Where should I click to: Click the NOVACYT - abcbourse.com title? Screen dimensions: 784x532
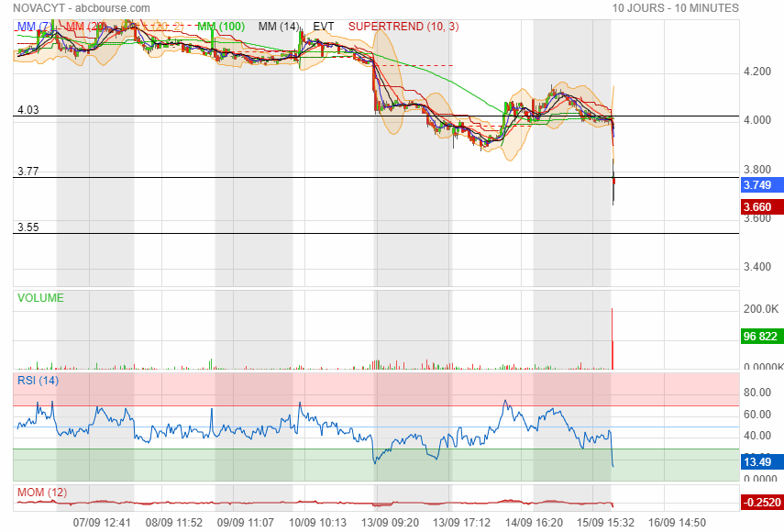[x=82, y=8]
